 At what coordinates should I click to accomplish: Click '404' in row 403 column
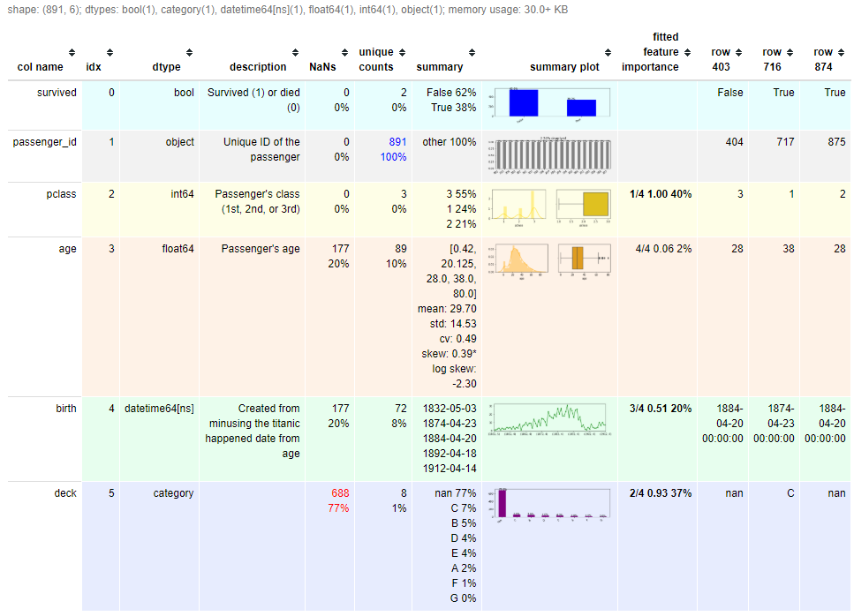click(x=734, y=142)
